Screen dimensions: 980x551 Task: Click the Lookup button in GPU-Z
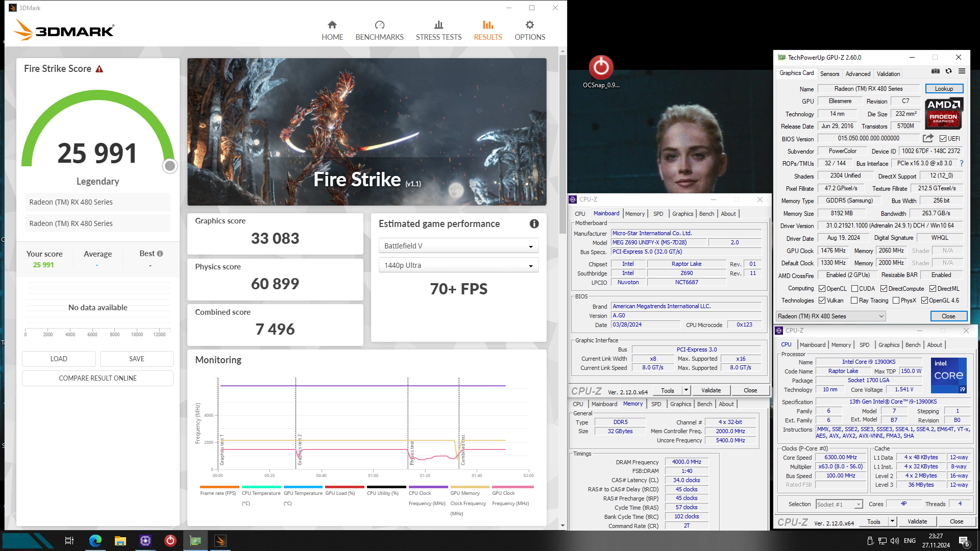(944, 89)
